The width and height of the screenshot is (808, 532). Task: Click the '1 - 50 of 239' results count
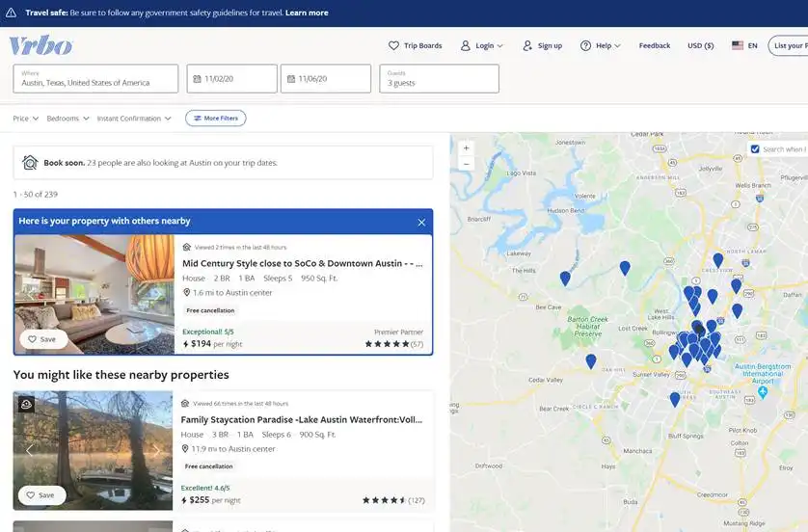pos(36,194)
